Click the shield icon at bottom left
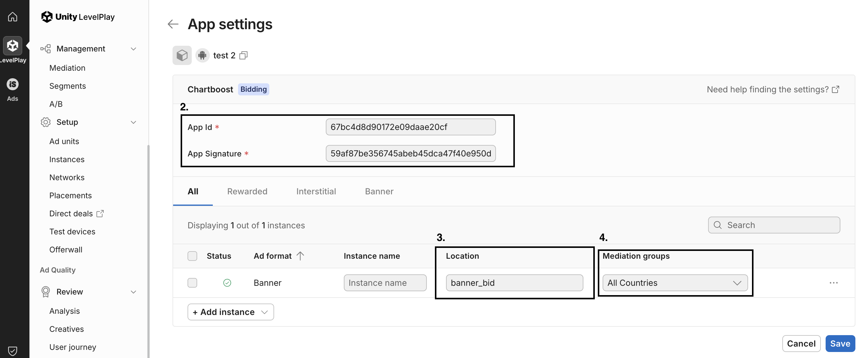The height and width of the screenshot is (358, 868). (x=12, y=351)
